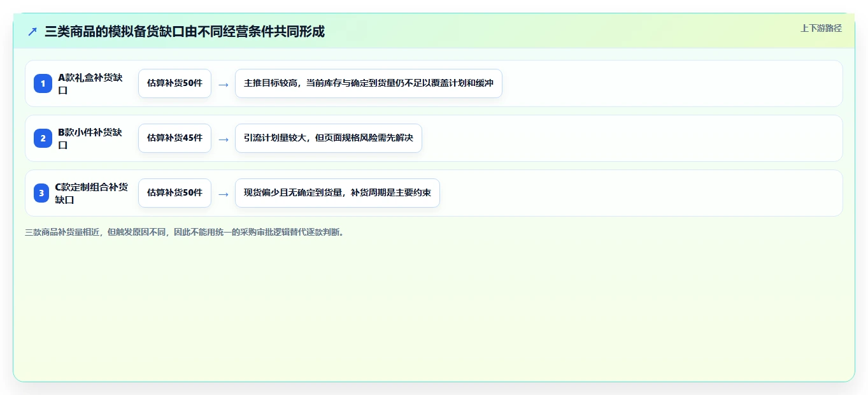This screenshot has width=868, height=395.
Task: Click 估算补货50件 chip in C款 row
Action: coord(174,193)
